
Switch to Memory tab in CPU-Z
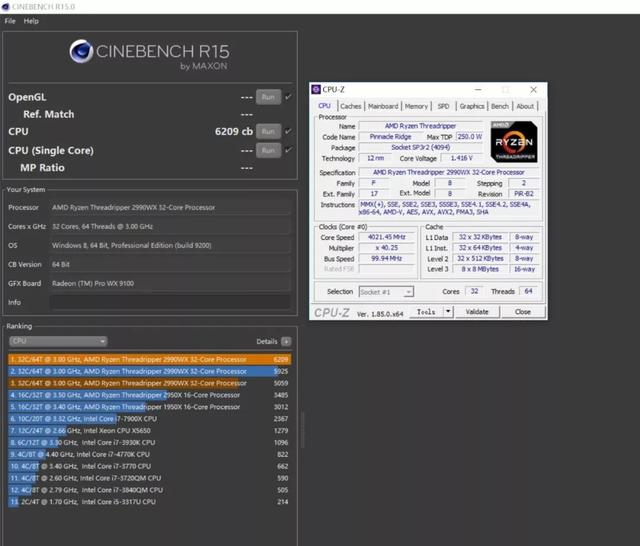tap(416, 106)
